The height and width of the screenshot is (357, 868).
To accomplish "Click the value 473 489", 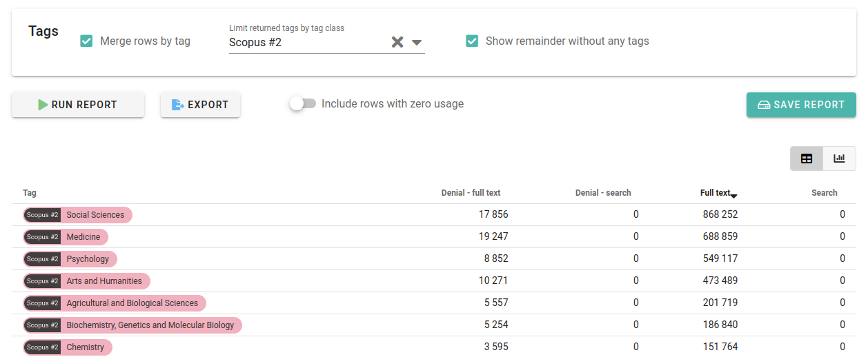I will click(x=720, y=281).
